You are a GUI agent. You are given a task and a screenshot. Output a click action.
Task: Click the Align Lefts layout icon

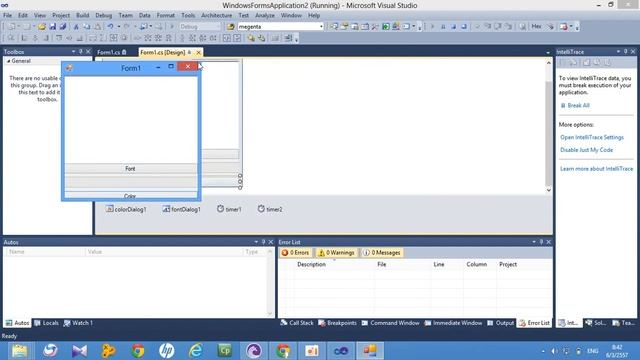click(x=24, y=38)
